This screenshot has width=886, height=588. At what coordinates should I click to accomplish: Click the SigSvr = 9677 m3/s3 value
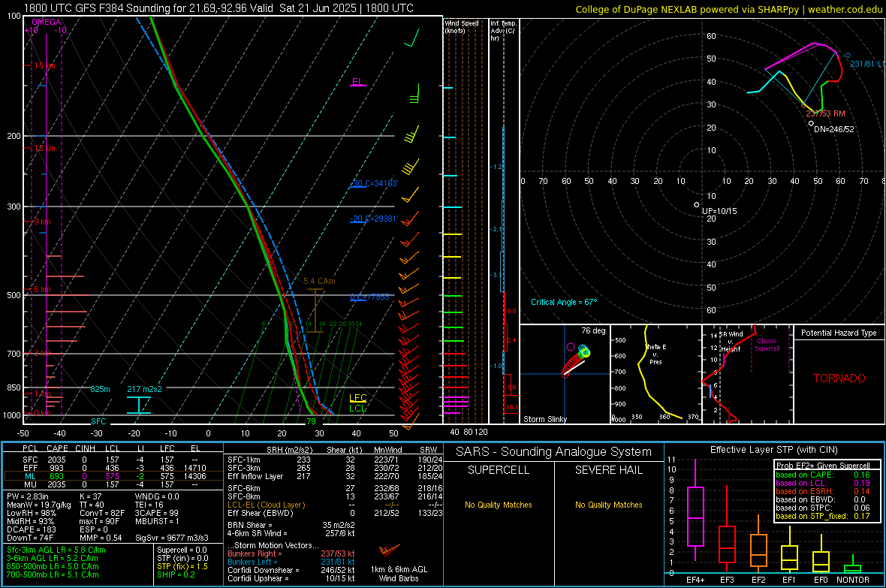point(172,538)
